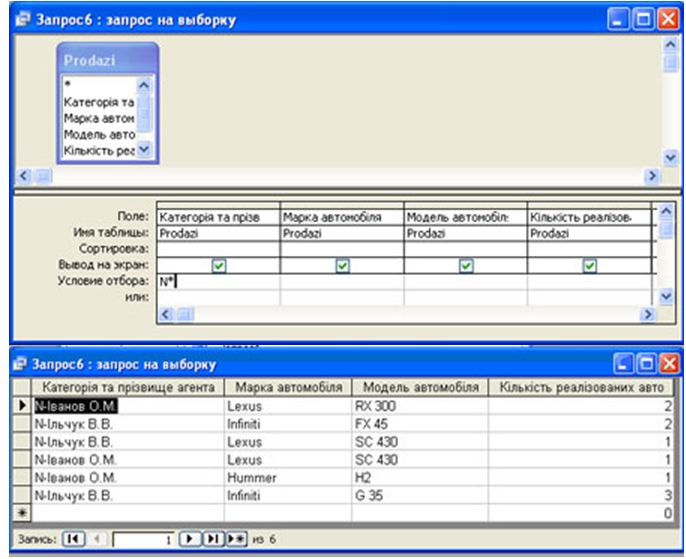The width and height of the screenshot is (686, 559).
Task: Click the new record navigation button
Action: pos(234,539)
